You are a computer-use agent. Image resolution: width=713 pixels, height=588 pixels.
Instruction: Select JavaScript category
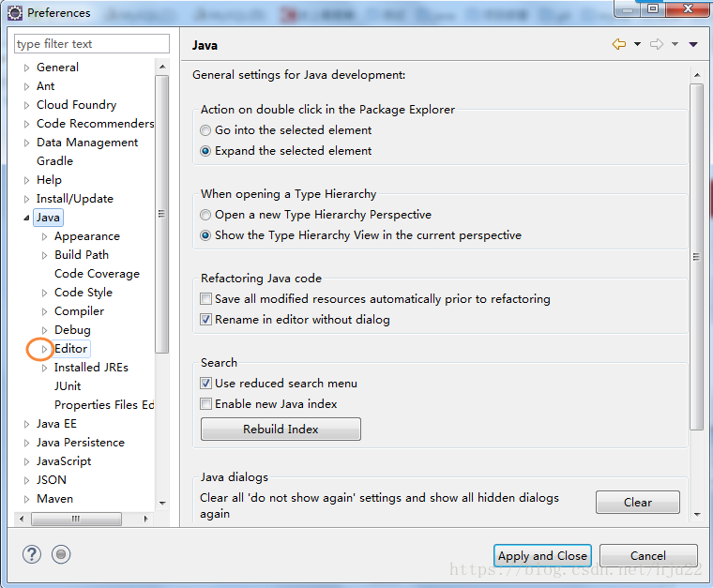pyautogui.click(x=64, y=461)
